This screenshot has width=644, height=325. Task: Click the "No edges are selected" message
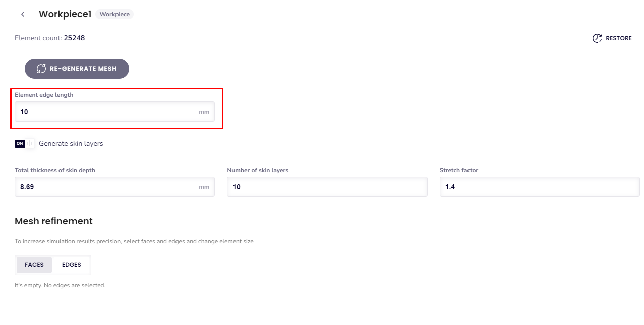pos(60,285)
